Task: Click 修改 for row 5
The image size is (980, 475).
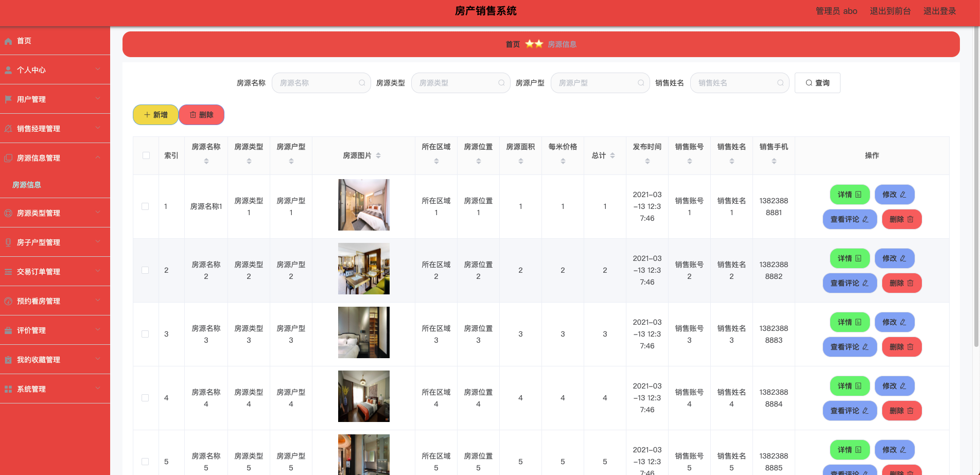Action: tap(895, 450)
